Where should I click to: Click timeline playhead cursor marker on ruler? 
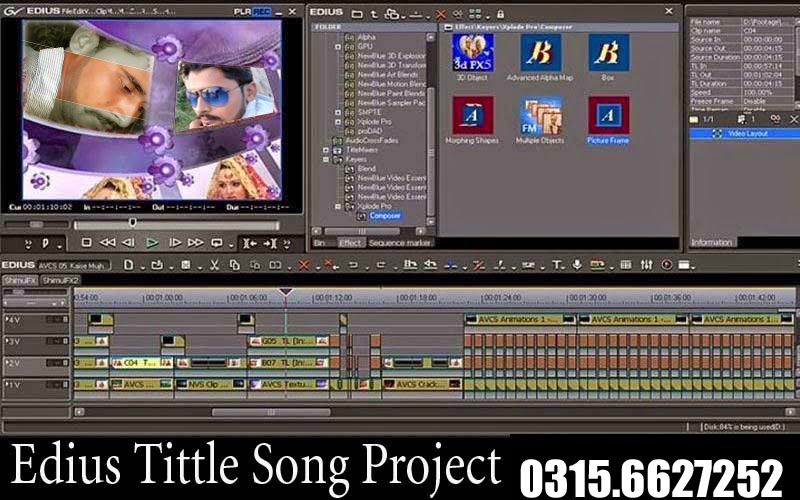pos(286,292)
